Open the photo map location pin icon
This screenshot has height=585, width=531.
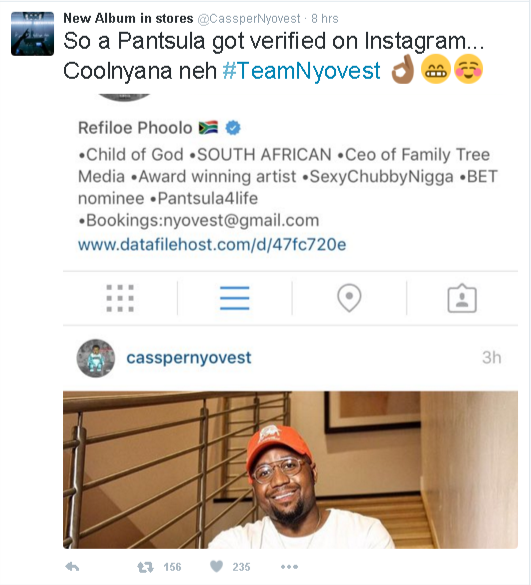pyautogui.click(x=349, y=298)
